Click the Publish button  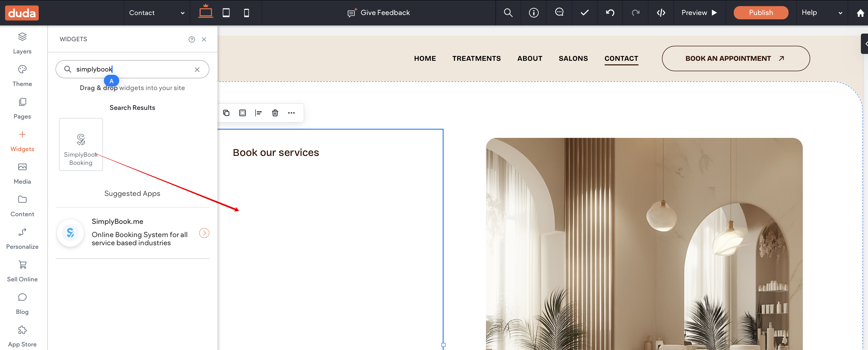pyautogui.click(x=761, y=13)
